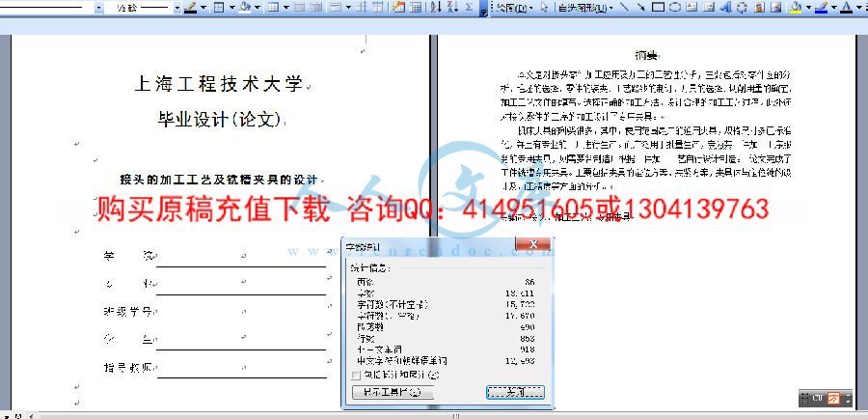Click the yellow fill color bucket

coord(796,7)
